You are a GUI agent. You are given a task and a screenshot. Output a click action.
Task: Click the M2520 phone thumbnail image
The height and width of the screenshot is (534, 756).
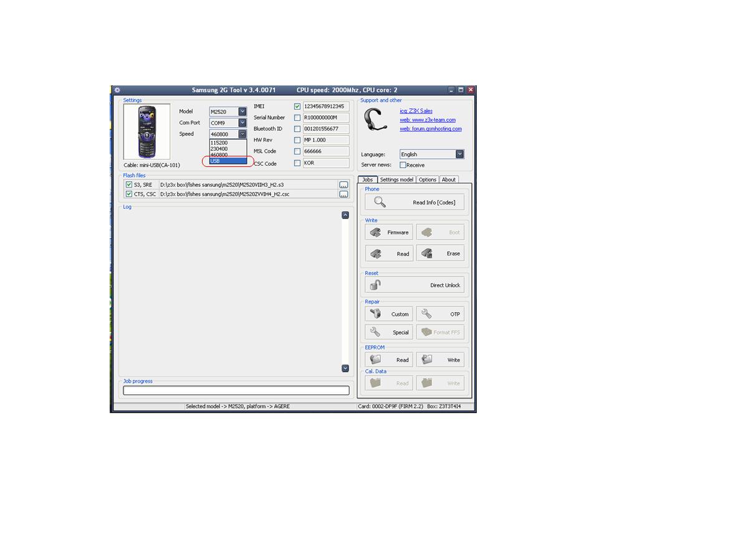[146, 131]
